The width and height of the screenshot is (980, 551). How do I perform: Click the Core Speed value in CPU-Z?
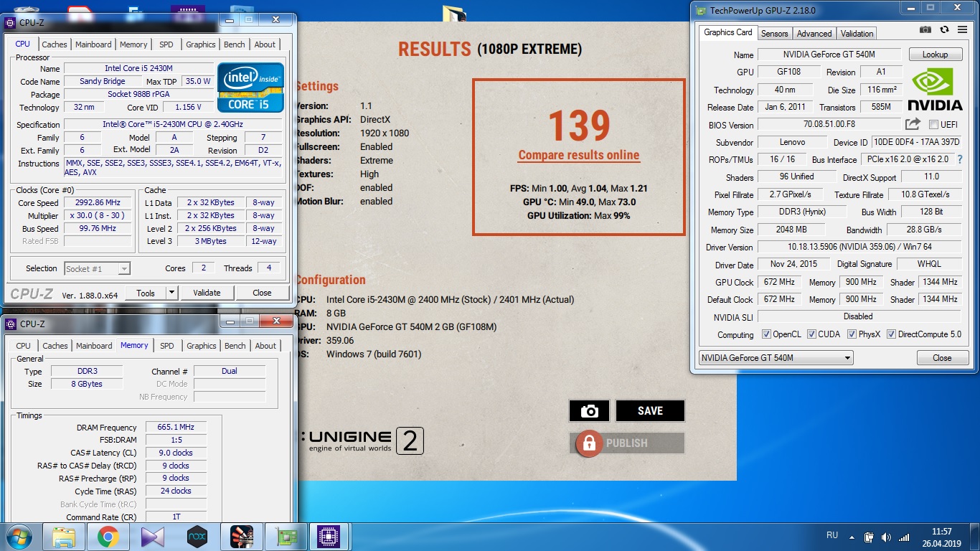coord(99,203)
